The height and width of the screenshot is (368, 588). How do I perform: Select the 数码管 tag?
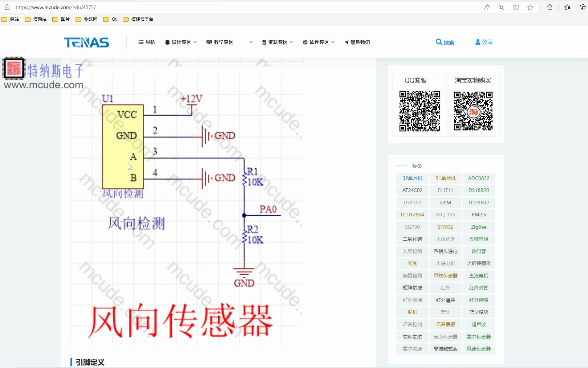click(x=479, y=251)
